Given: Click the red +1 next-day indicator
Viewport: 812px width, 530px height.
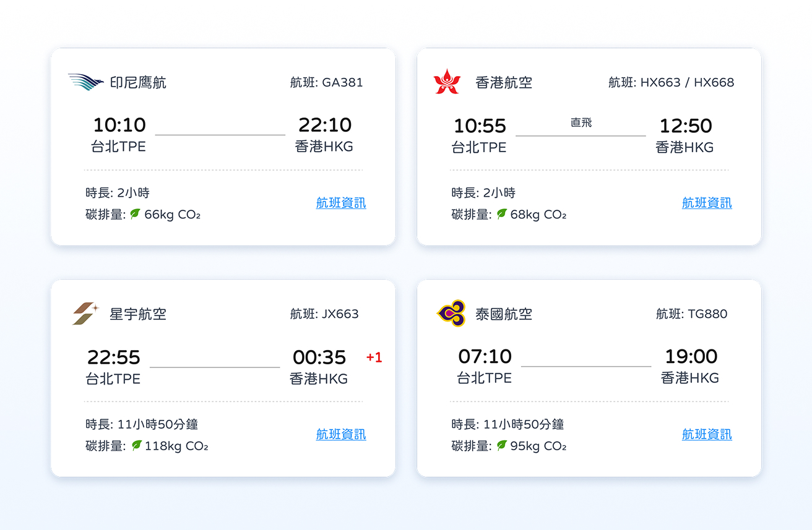Looking at the screenshot, I should pos(374,357).
